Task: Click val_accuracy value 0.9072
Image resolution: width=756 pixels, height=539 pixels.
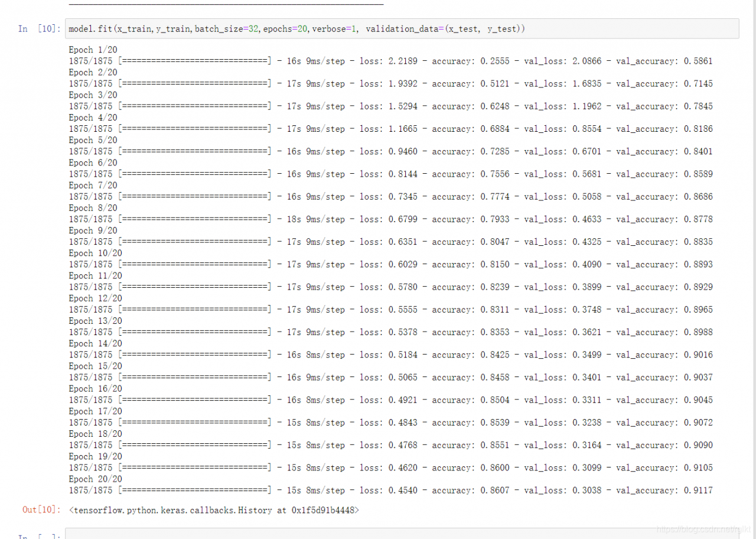Action: tap(698, 422)
